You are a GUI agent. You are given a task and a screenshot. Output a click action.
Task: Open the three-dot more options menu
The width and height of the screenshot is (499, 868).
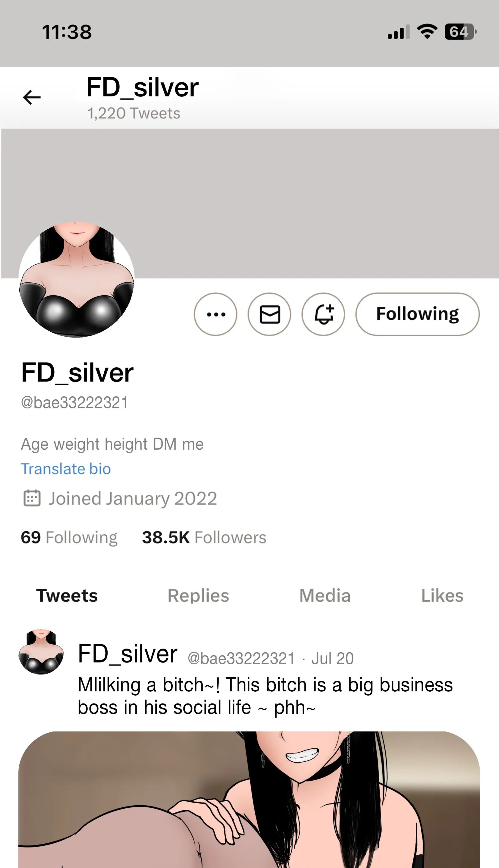pyautogui.click(x=216, y=314)
